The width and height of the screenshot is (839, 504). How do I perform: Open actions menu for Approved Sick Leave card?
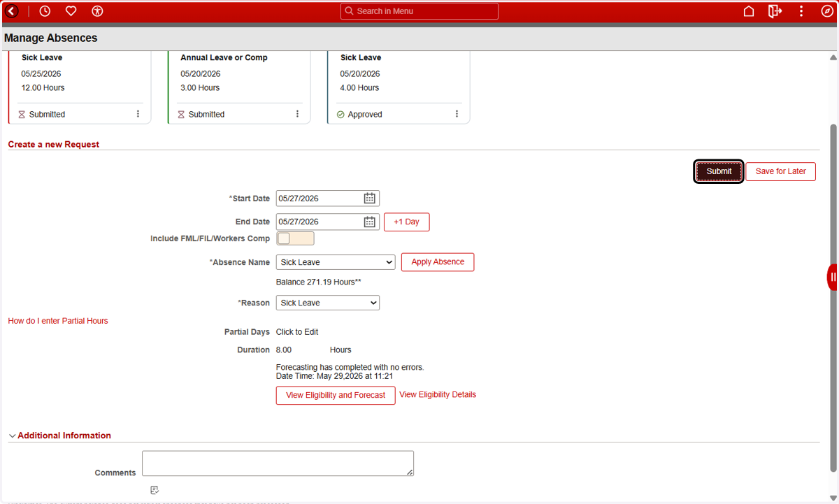[x=457, y=114]
